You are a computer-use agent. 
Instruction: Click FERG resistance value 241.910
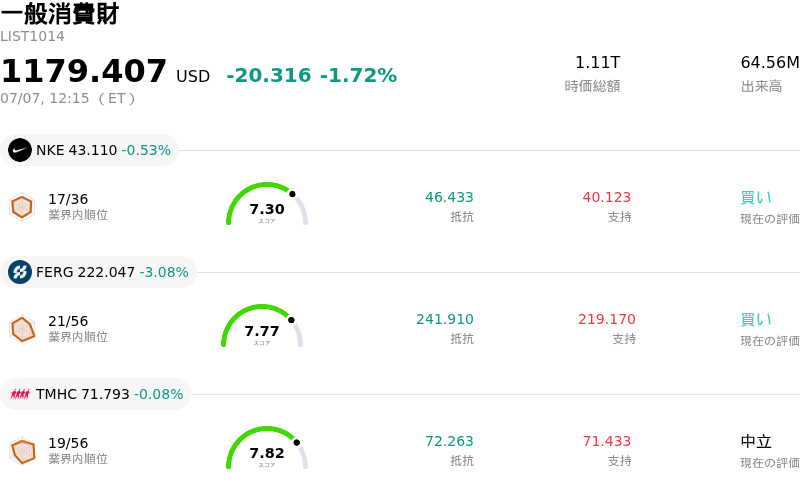445,319
